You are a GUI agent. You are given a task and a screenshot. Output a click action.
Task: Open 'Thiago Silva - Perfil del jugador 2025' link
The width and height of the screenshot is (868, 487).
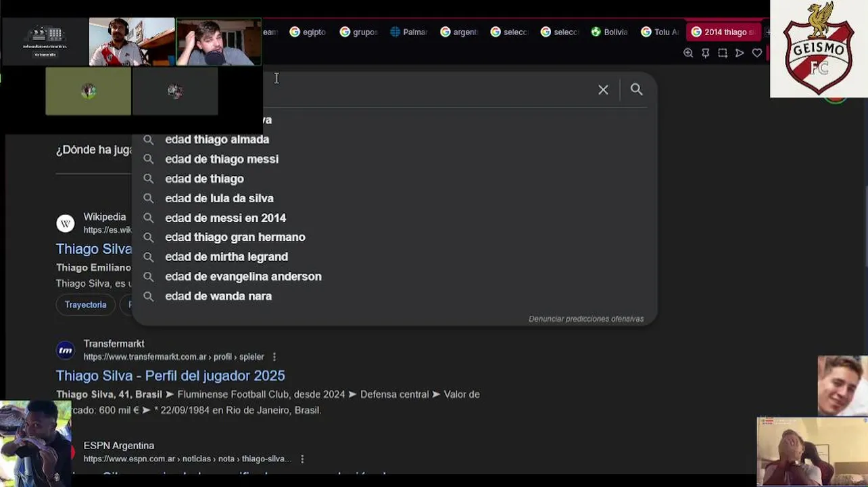170,375
